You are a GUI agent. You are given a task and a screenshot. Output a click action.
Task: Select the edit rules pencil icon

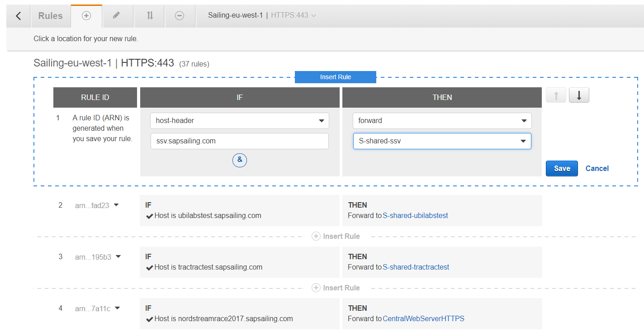(117, 16)
